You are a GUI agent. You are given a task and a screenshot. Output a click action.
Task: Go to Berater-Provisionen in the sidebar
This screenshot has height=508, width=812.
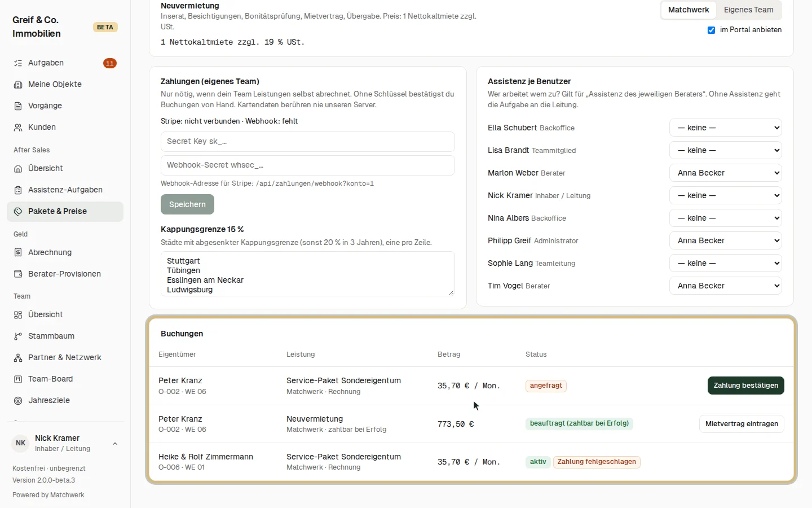(x=65, y=274)
